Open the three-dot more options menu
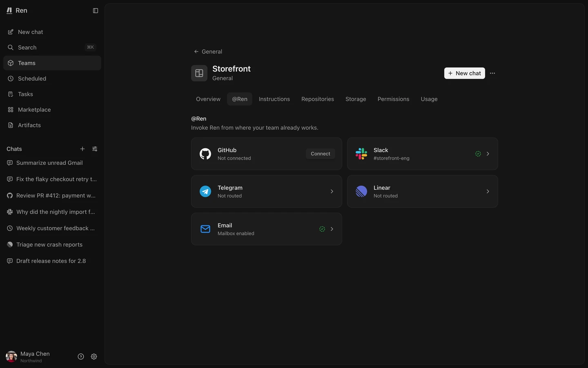The image size is (588, 368). (x=492, y=73)
